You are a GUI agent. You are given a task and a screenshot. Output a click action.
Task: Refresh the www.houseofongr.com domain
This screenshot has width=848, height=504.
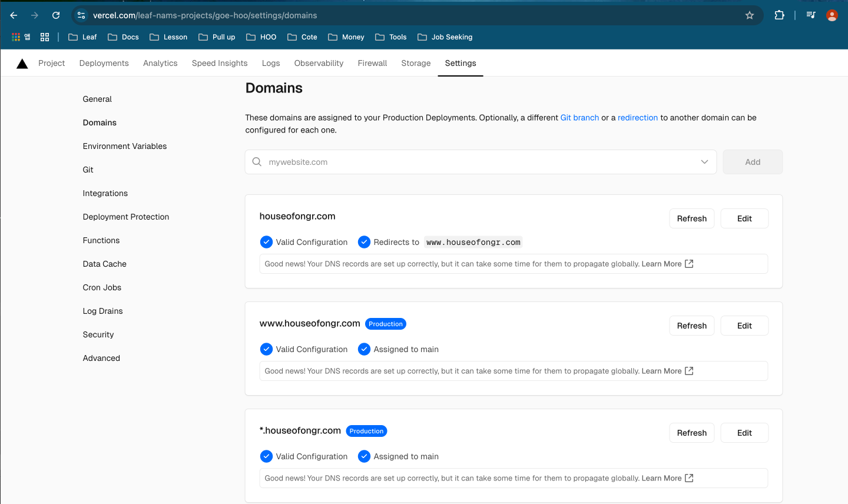click(x=692, y=326)
